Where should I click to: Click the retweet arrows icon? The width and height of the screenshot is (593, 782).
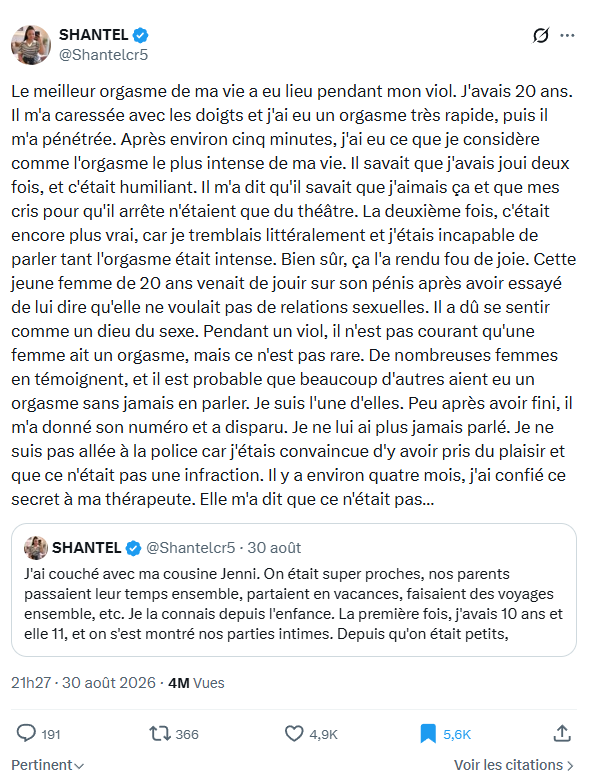point(160,734)
